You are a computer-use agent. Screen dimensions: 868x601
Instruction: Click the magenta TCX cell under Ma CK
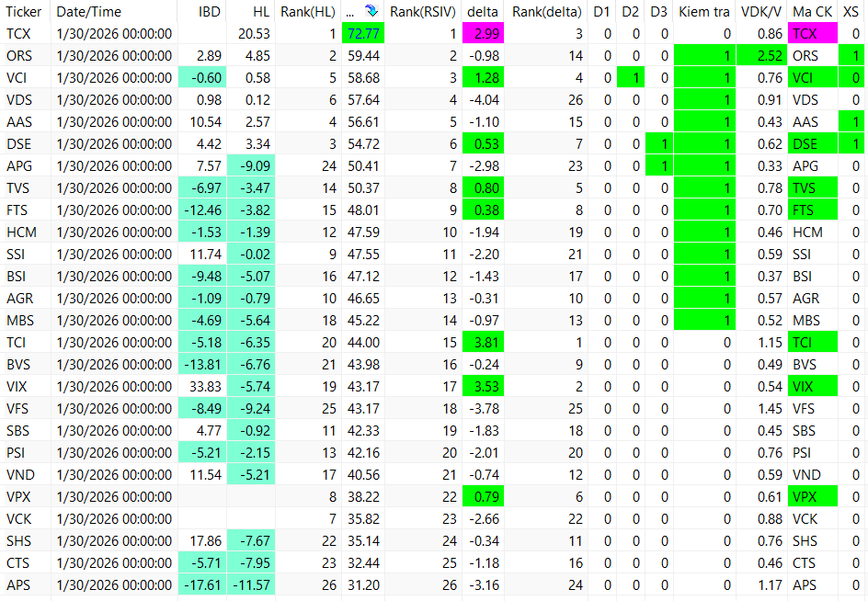pos(812,34)
